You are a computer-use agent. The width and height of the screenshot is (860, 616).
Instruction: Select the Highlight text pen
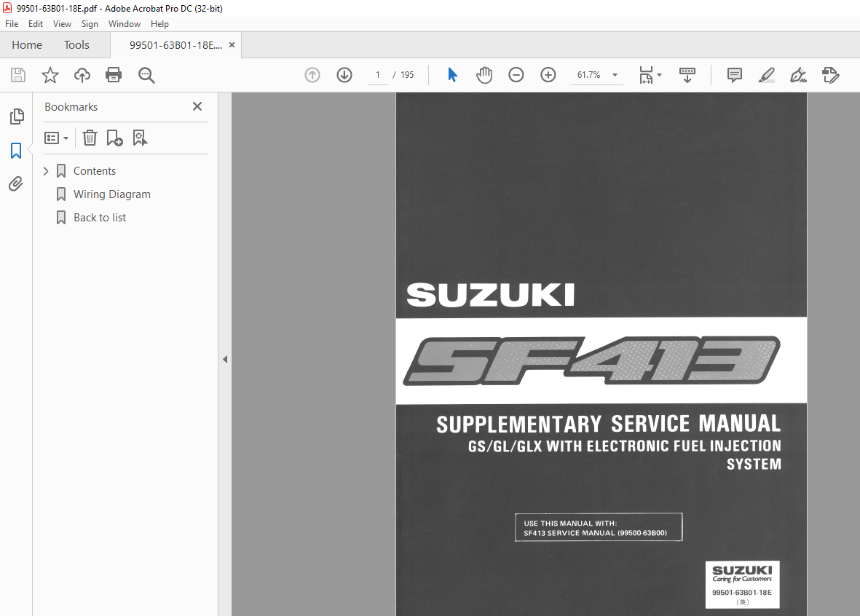click(x=766, y=75)
